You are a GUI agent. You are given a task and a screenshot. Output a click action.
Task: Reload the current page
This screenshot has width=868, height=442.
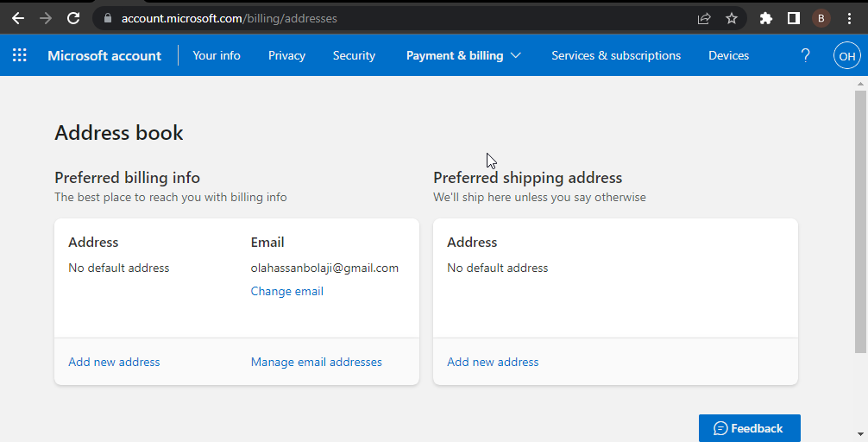(73, 18)
